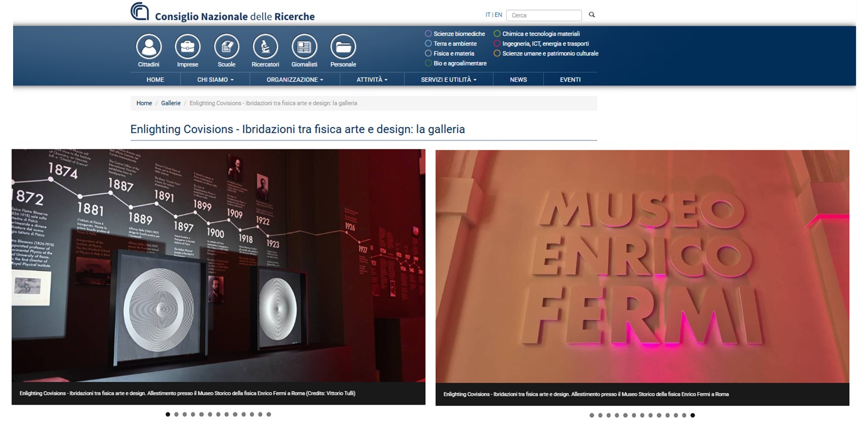This screenshot has height=428, width=868.
Task: Open the EVENTI menu item
Action: click(570, 80)
